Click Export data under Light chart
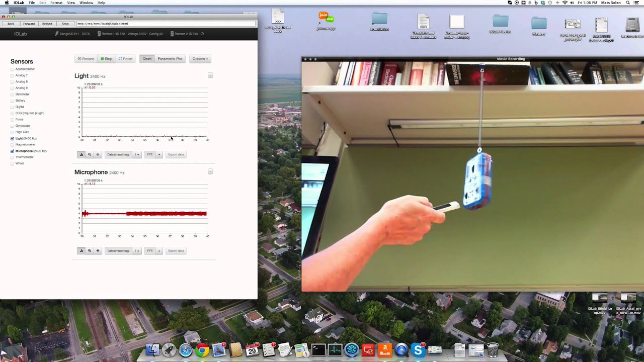Screen dimensions: 644x362 pyautogui.click(x=176, y=154)
